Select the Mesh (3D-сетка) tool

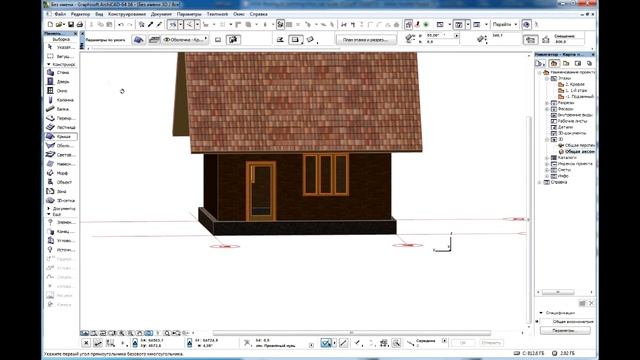click(60, 200)
